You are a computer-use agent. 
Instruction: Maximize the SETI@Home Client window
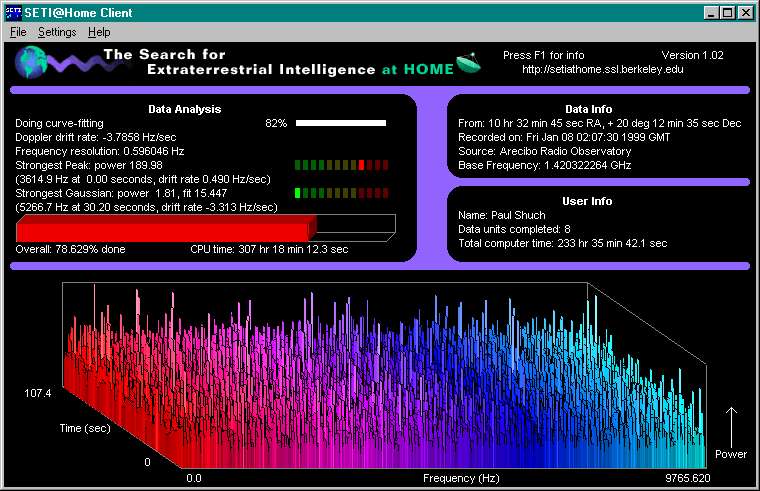coord(727,12)
